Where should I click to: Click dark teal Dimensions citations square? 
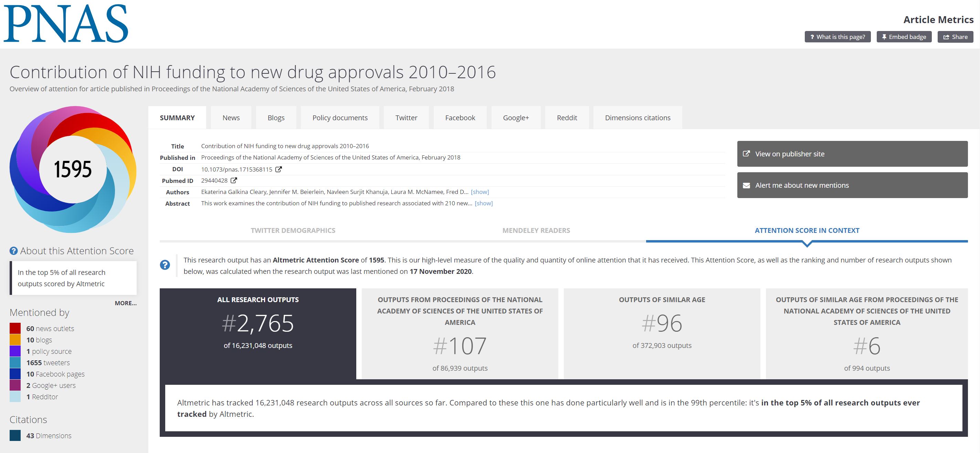click(x=15, y=435)
